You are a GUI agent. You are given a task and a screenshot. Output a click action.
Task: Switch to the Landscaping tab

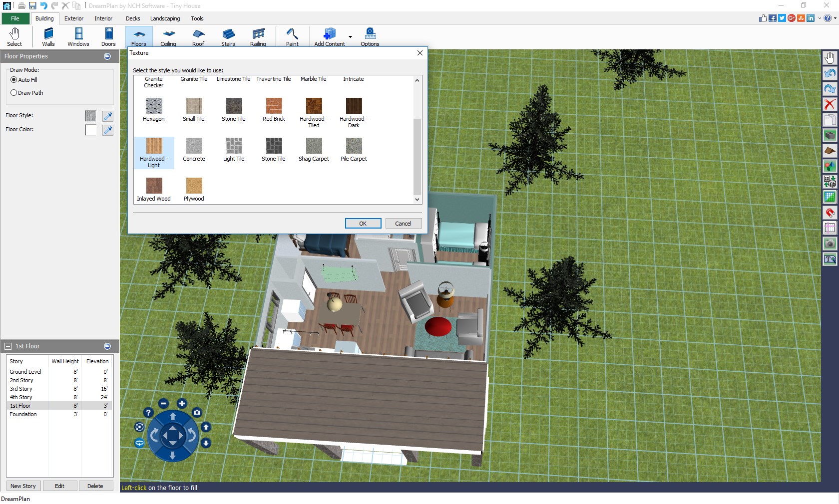(x=165, y=18)
